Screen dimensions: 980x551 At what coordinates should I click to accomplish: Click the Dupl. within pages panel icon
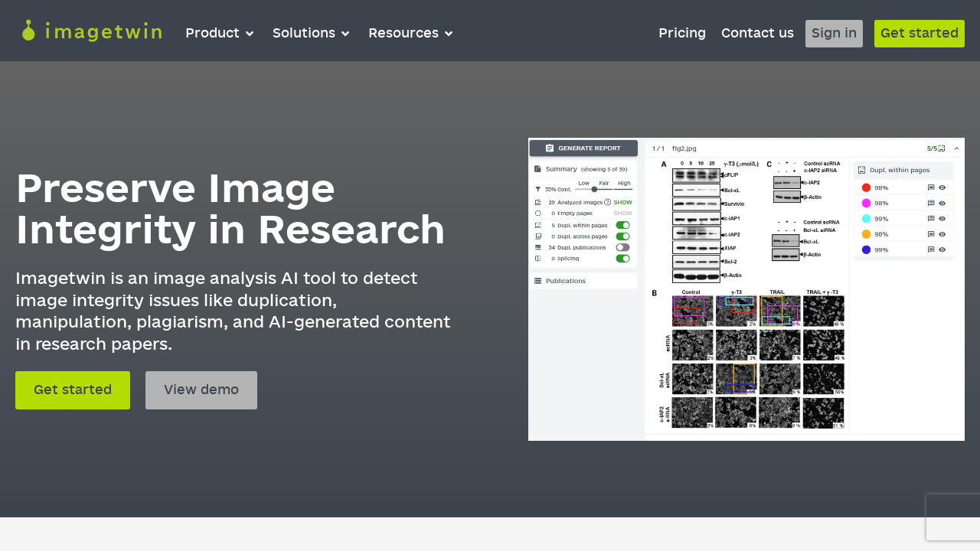(861, 170)
